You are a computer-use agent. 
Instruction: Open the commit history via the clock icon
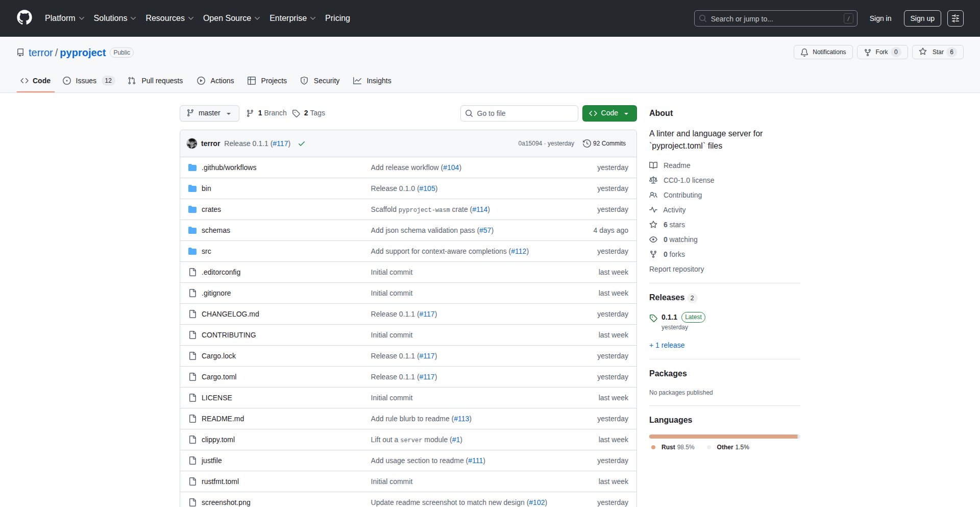click(586, 143)
